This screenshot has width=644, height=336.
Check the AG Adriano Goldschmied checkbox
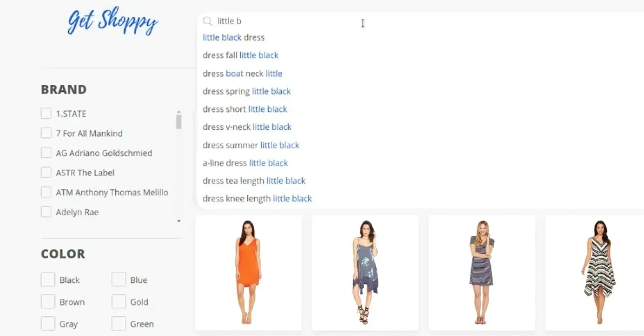tap(46, 153)
